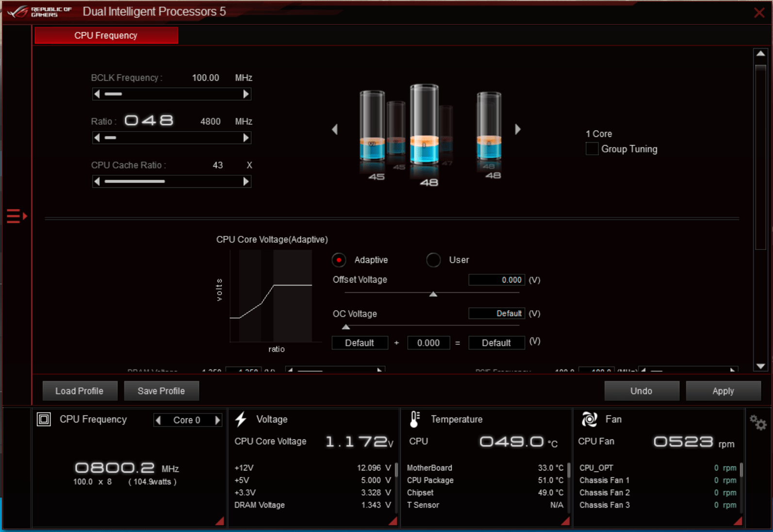This screenshot has height=532, width=773.
Task: Expand the left sidebar menu icon
Action: [x=16, y=216]
